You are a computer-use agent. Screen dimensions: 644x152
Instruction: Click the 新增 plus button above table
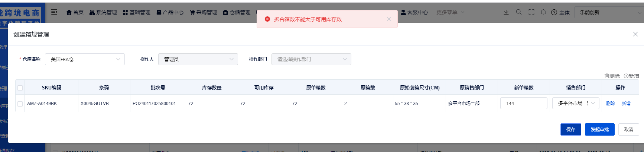(x=631, y=76)
